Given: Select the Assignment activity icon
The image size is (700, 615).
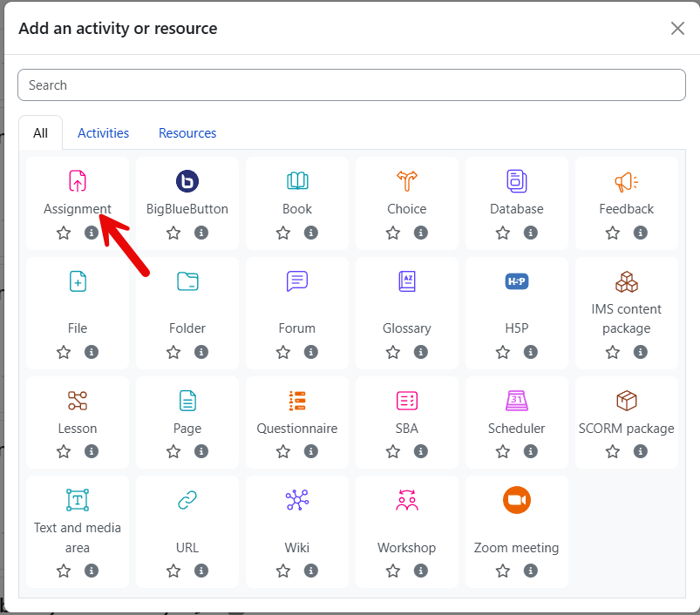Looking at the screenshot, I should point(78,181).
